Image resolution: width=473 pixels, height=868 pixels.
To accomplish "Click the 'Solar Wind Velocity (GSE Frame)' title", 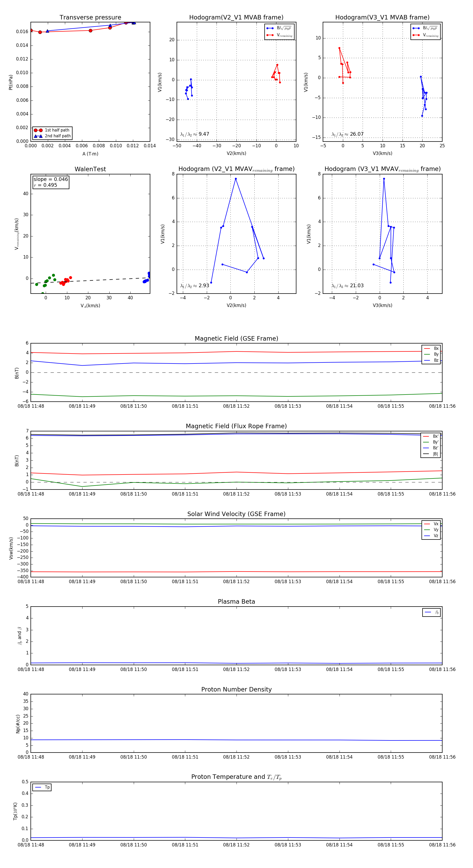I will (x=236, y=514).
